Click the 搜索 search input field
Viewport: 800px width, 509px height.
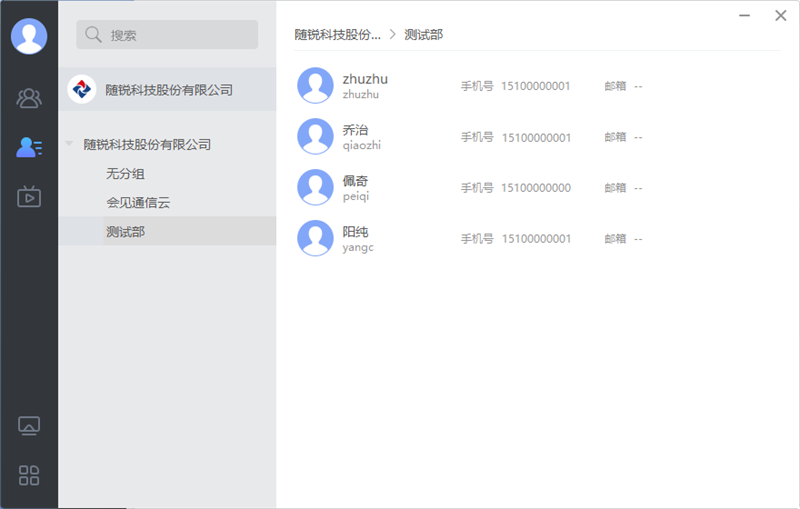click(175, 35)
